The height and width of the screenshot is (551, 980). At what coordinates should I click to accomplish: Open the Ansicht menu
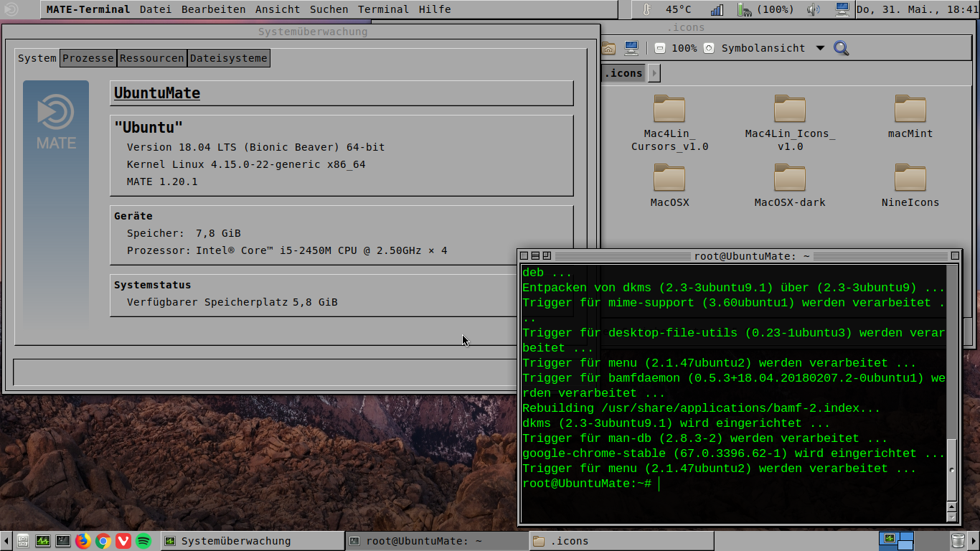(x=278, y=9)
